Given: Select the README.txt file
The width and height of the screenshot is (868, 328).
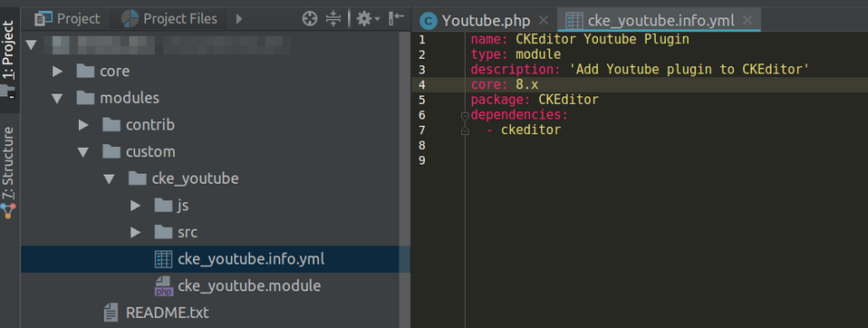Looking at the screenshot, I should click(168, 313).
